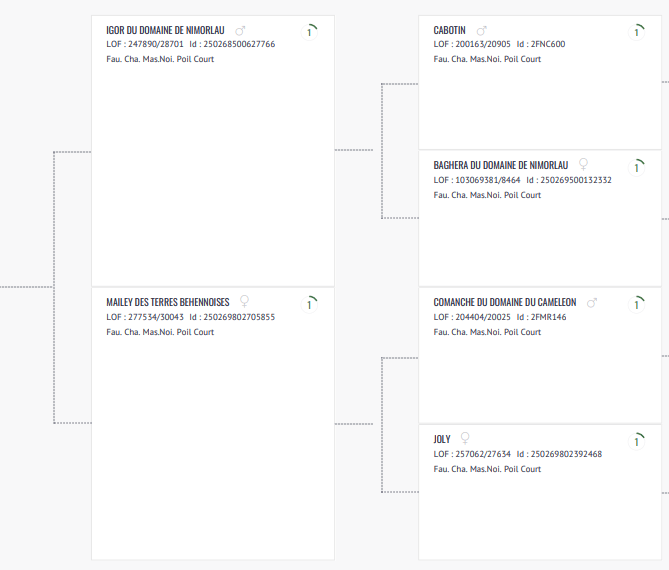
Task: Click rating badge on JOLY card
Action: coord(636,440)
